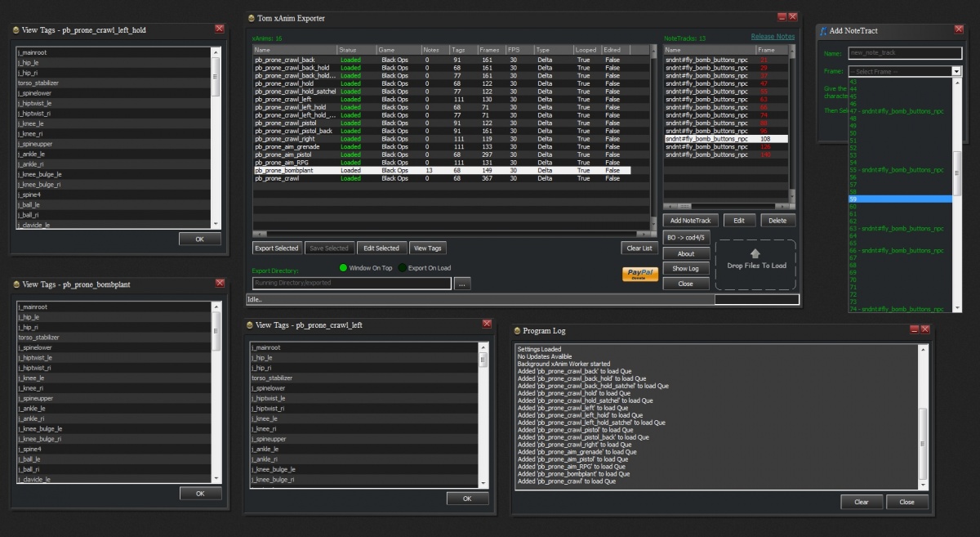This screenshot has height=537, width=980.
Task: Click the View Tags pb_prone_crawl_left window icon
Action: click(x=249, y=324)
